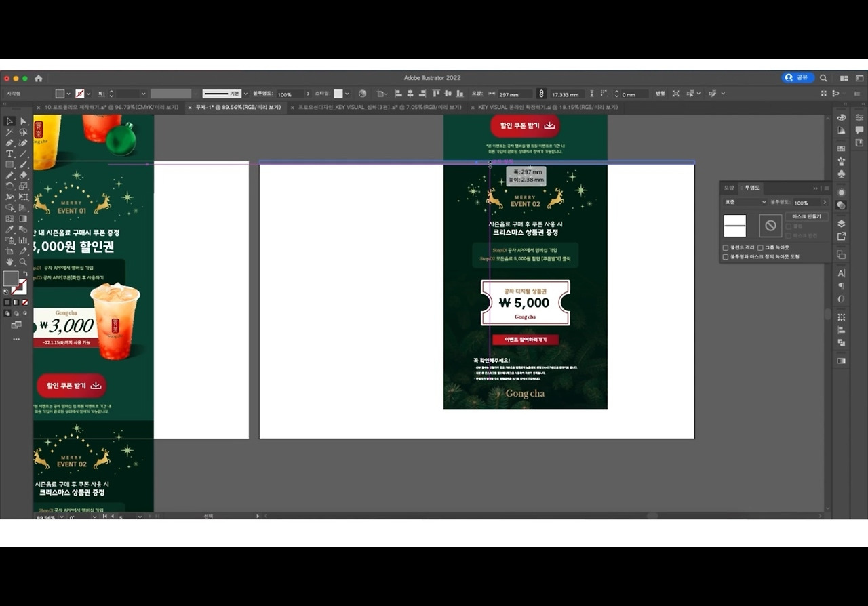This screenshot has width=868, height=606.
Task: Enable the opacity and mask knockout shape checkbox
Action: pyautogui.click(x=726, y=257)
